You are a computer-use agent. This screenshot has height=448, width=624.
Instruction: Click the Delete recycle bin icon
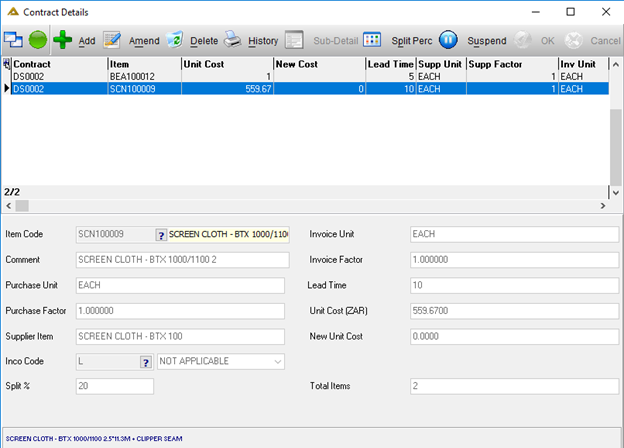coord(174,39)
